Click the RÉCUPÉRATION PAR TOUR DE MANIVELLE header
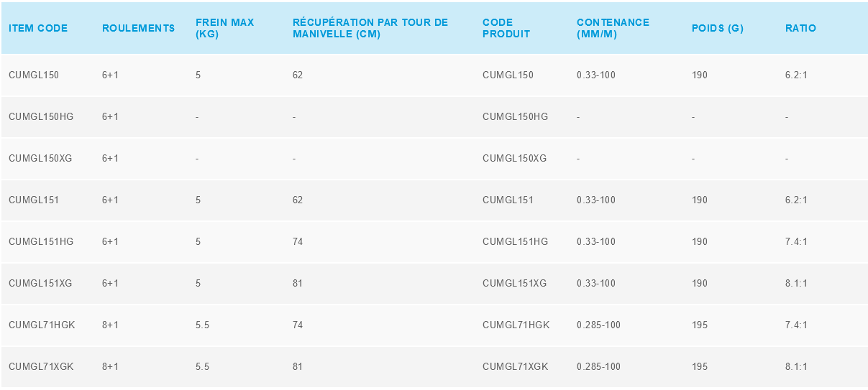The image size is (868, 390). point(370,29)
